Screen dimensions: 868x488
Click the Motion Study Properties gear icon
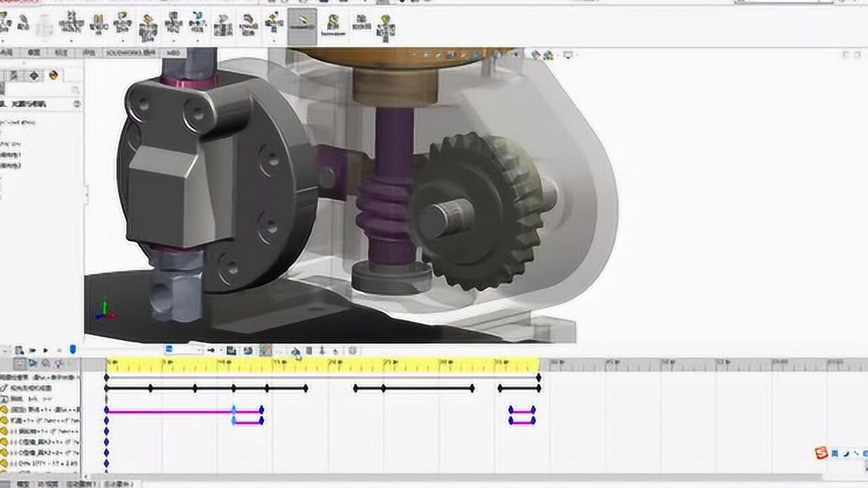[352, 351]
